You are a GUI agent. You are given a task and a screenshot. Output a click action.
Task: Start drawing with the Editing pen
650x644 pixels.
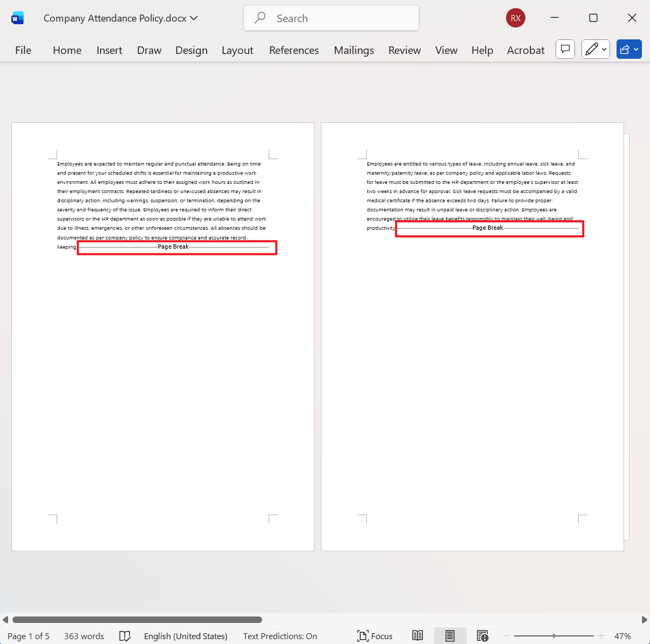pos(592,49)
